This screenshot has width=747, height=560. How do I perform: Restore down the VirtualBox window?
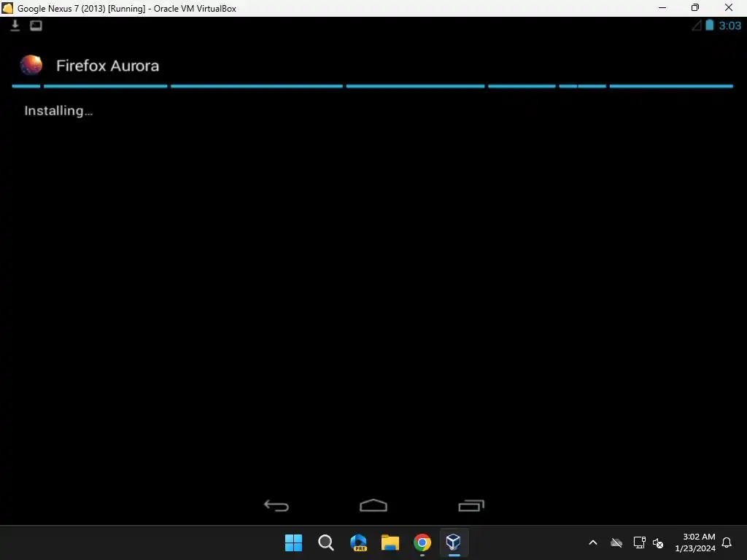point(695,8)
